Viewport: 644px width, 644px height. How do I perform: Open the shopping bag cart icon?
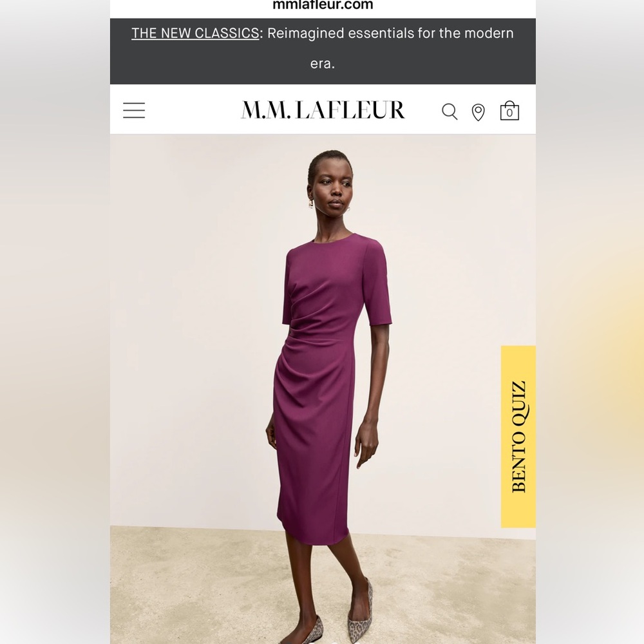(509, 111)
